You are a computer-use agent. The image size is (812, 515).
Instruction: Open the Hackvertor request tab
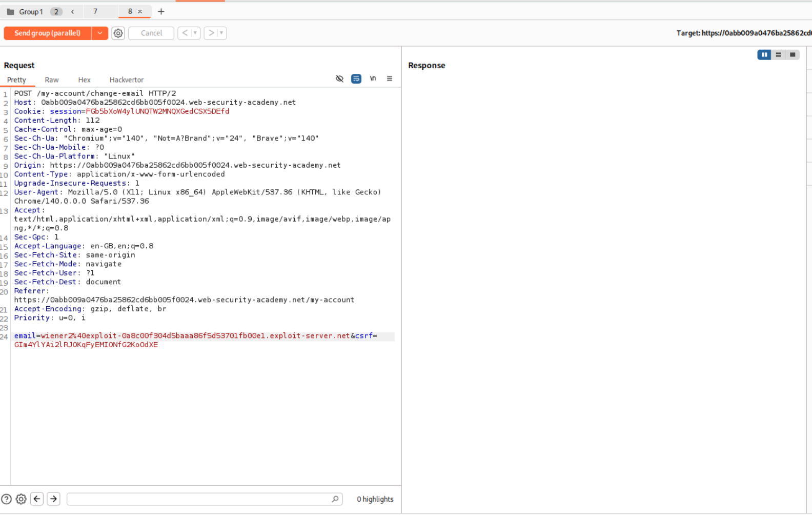click(126, 80)
